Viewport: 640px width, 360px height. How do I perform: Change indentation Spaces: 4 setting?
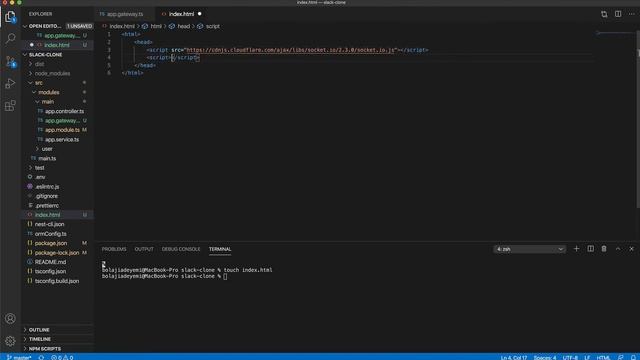click(x=544, y=357)
